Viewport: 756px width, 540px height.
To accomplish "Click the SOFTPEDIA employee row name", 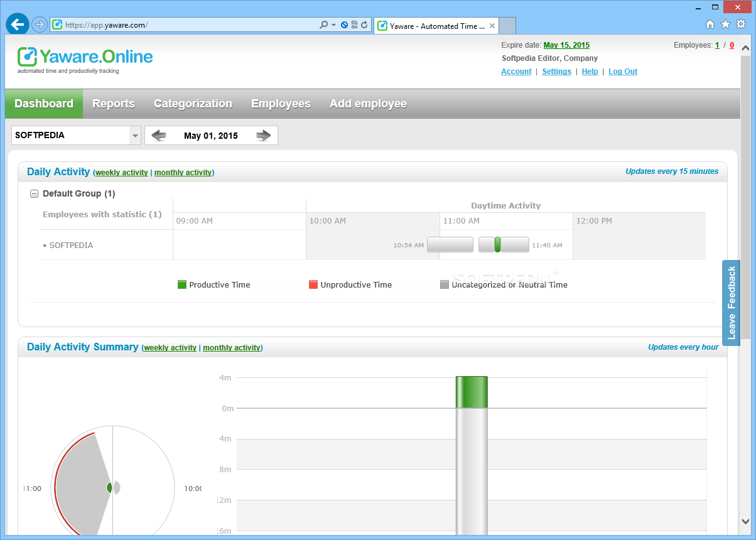I will pos(71,246).
